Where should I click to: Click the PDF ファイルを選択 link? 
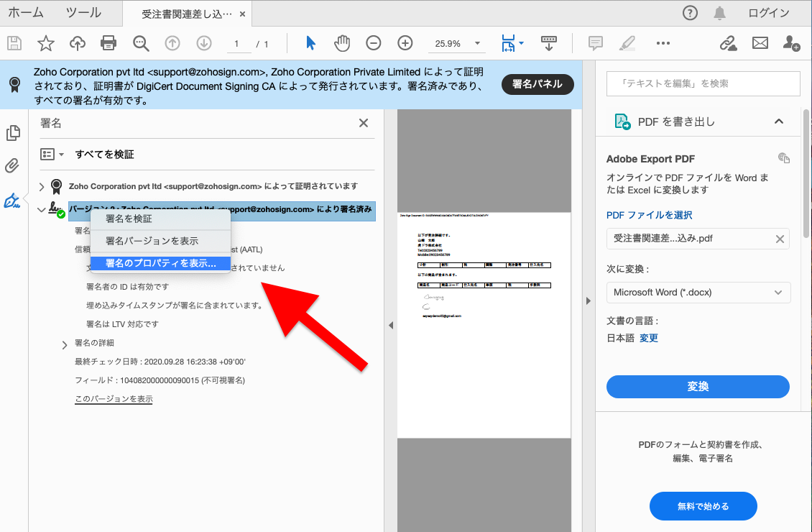[x=649, y=214]
